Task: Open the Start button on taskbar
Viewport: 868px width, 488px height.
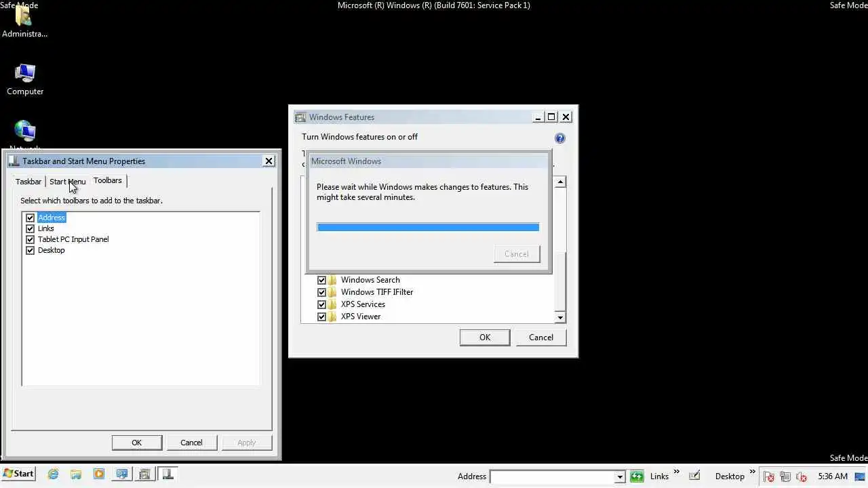Action: tap(18, 474)
